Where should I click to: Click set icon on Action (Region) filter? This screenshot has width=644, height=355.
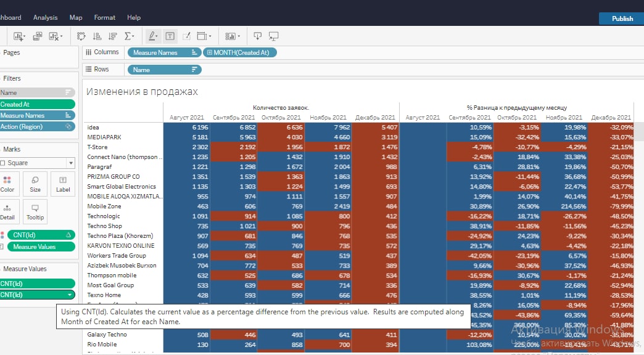[68, 127]
